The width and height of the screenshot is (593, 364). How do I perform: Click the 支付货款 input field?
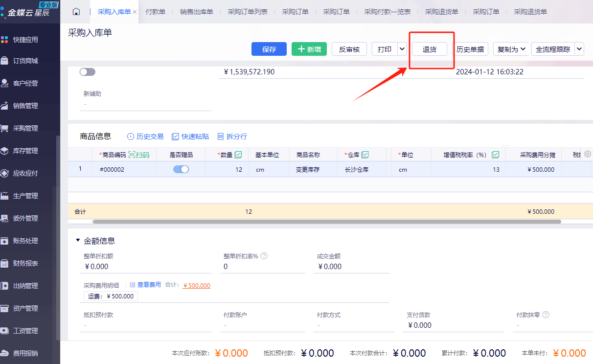454,325
